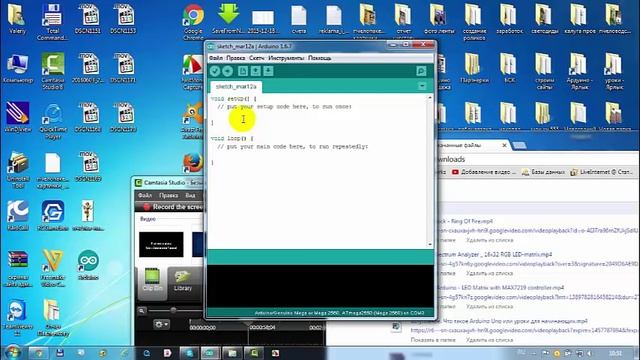
Task: Click the Партнерки desktop folder
Action: [474, 69]
